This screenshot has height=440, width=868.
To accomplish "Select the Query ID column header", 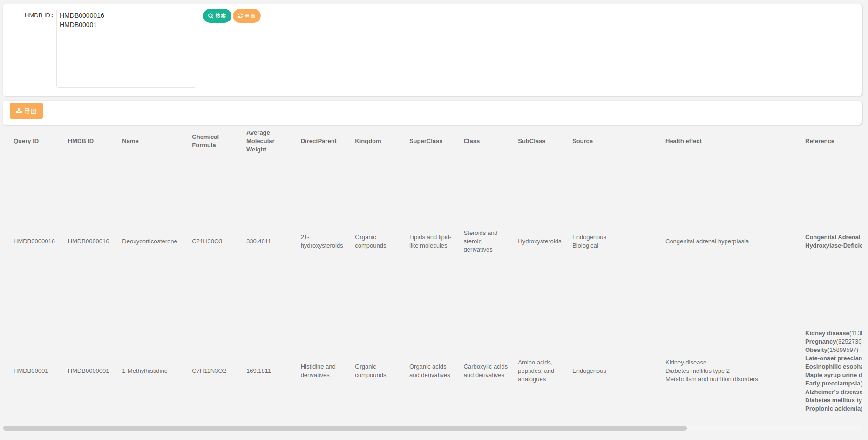I will (x=26, y=141).
